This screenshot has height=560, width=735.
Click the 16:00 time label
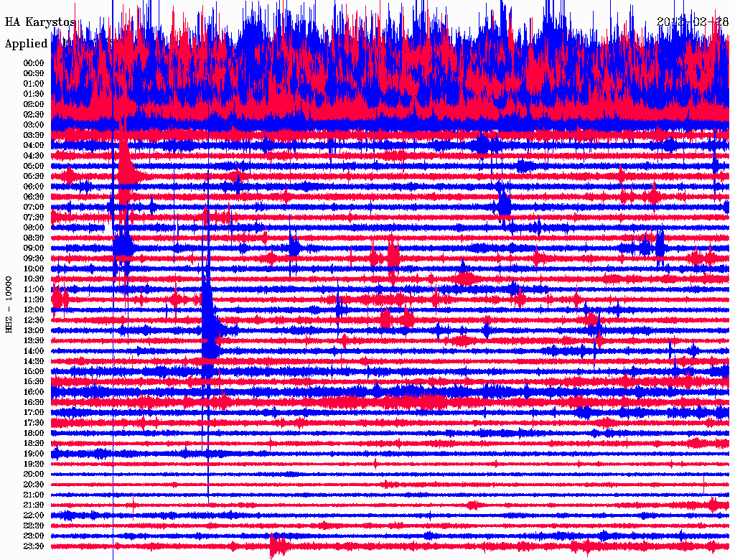coord(34,392)
